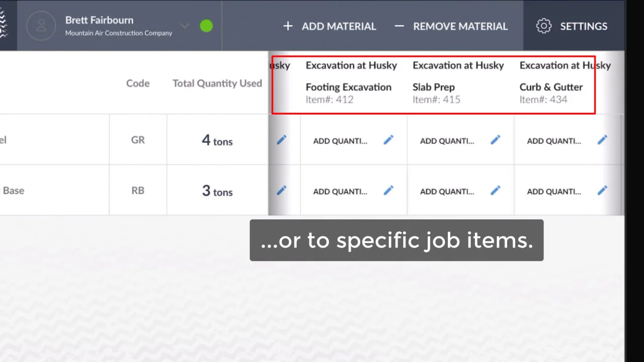Expand the Brett Fairbourn account dropdown
Image resolution: width=644 pixels, height=362 pixels.
click(x=185, y=26)
